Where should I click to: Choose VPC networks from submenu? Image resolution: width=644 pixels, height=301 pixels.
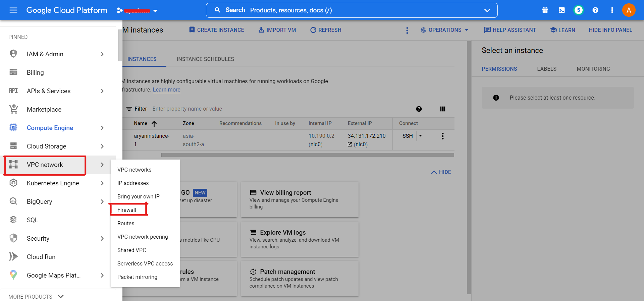(x=135, y=170)
